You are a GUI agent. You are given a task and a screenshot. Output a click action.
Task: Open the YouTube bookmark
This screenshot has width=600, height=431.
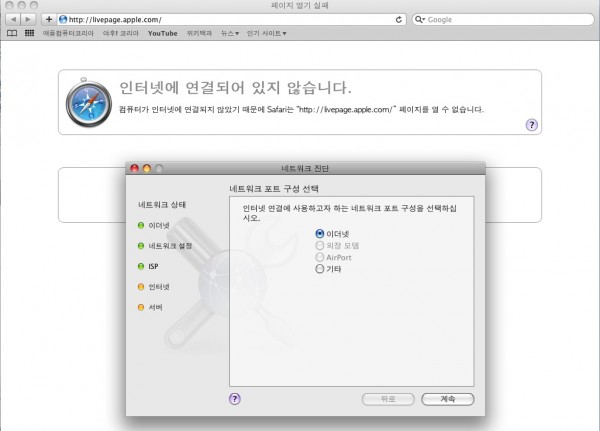pos(162,33)
